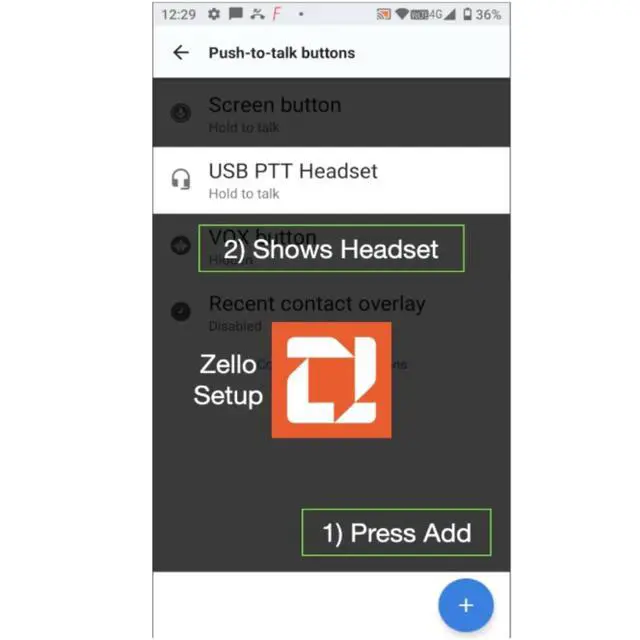Viewport: 640px width, 640px height.
Task: Open the VOX button icon
Action: point(181,245)
